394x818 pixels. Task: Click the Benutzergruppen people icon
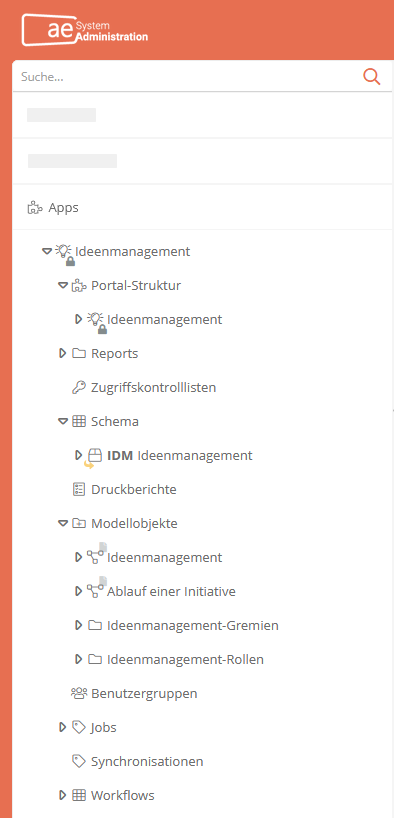click(x=78, y=693)
